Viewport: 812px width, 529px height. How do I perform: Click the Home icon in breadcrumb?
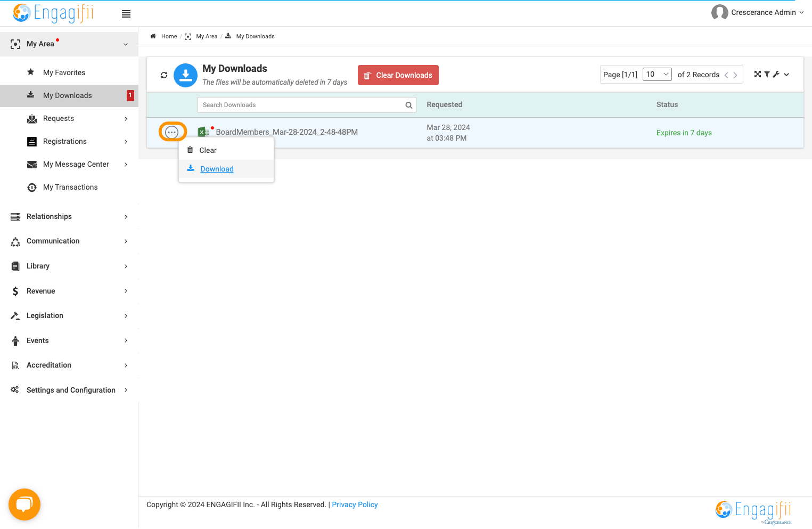click(153, 36)
